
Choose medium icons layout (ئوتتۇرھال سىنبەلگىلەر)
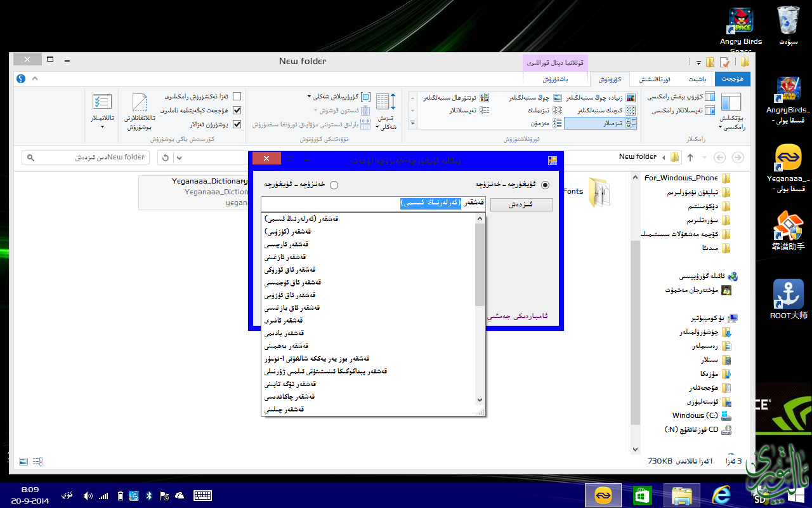tap(455, 98)
